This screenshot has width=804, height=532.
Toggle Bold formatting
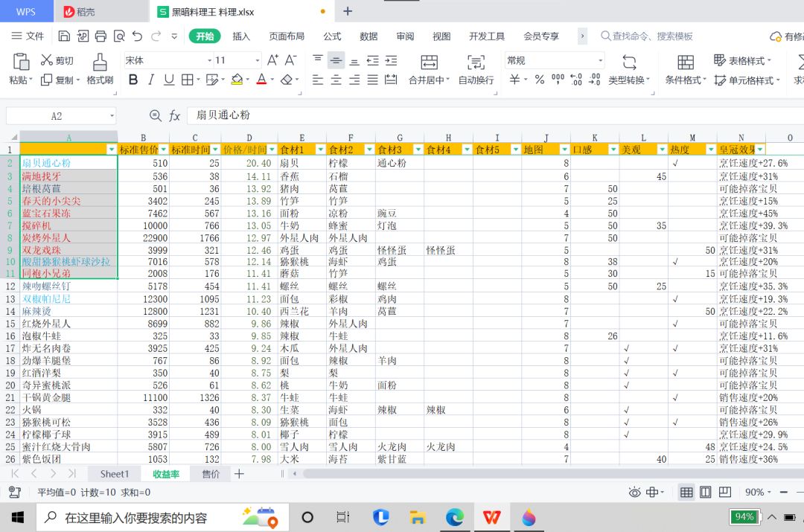click(133, 80)
